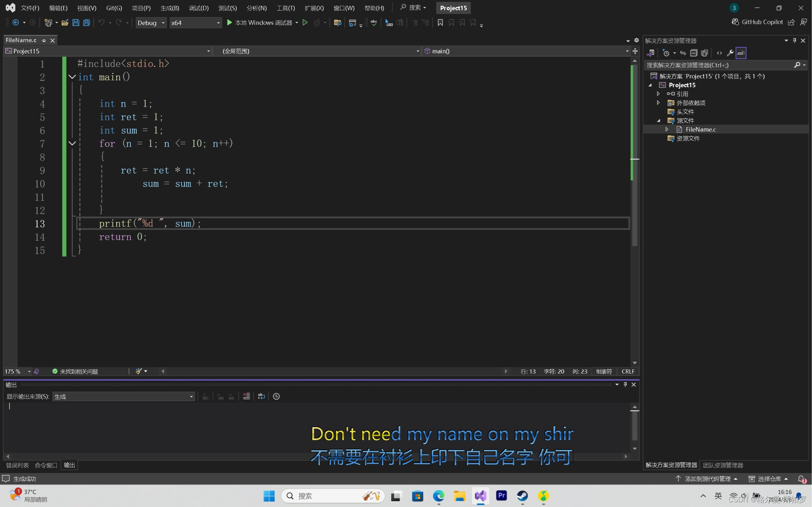Collapse the for loop fold chevron
The image size is (812, 507).
tap(72, 143)
